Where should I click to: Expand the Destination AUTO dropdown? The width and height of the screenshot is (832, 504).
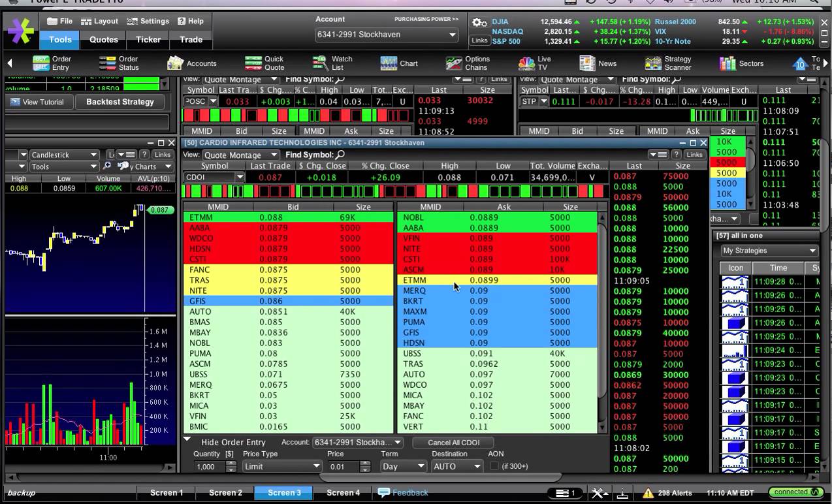coord(456,466)
